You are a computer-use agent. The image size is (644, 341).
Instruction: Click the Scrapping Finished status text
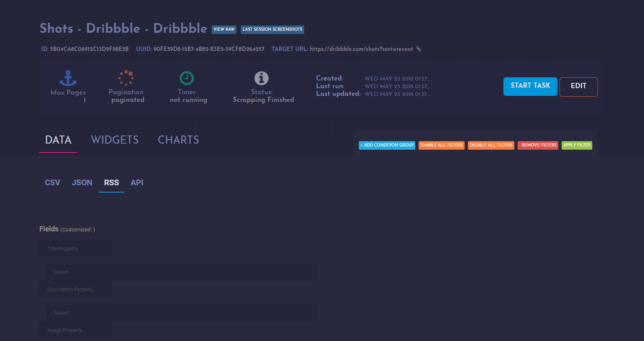point(263,100)
